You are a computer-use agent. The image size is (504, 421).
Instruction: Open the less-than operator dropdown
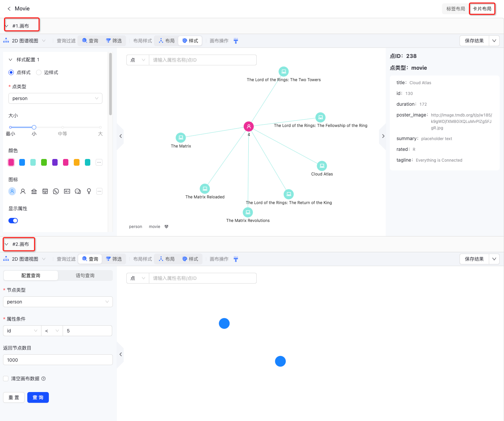pyautogui.click(x=52, y=331)
